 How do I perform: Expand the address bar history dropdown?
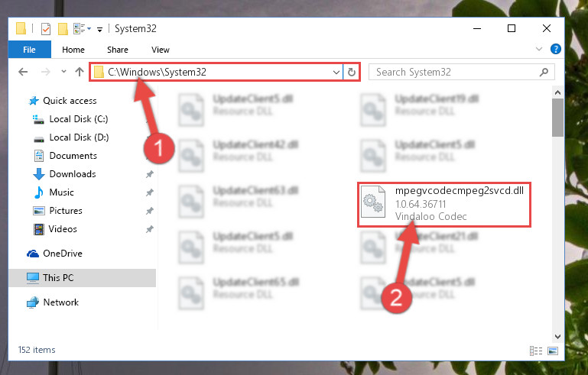336,72
